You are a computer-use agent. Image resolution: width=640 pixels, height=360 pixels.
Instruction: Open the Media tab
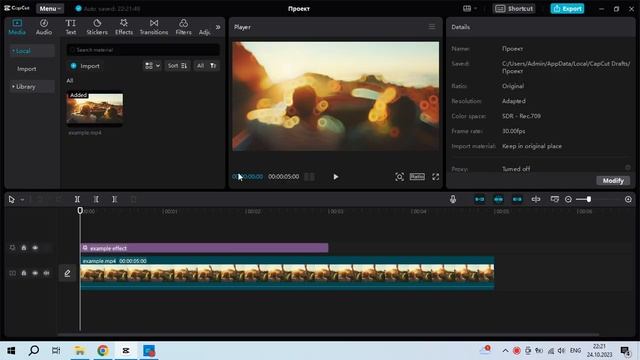(17, 27)
